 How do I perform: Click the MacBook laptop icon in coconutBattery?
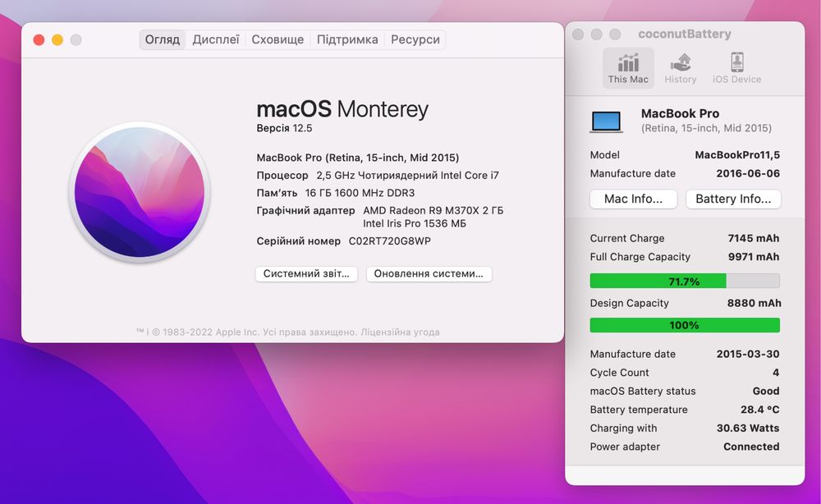[607, 122]
